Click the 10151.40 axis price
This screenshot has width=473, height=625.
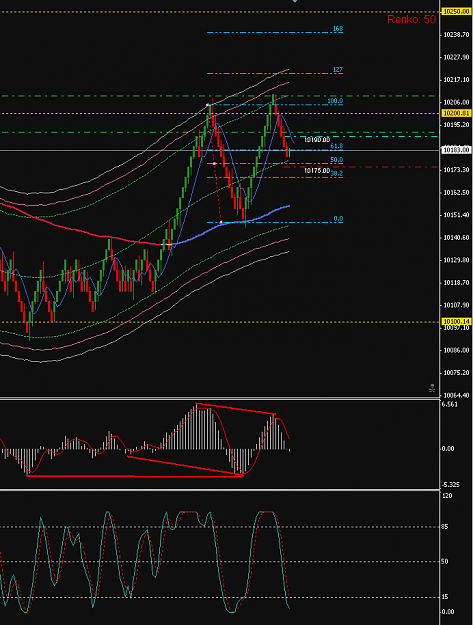tap(457, 215)
